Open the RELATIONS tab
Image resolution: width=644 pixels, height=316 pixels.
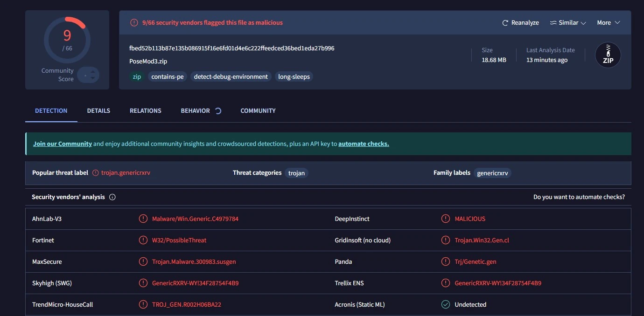[x=146, y=111]
